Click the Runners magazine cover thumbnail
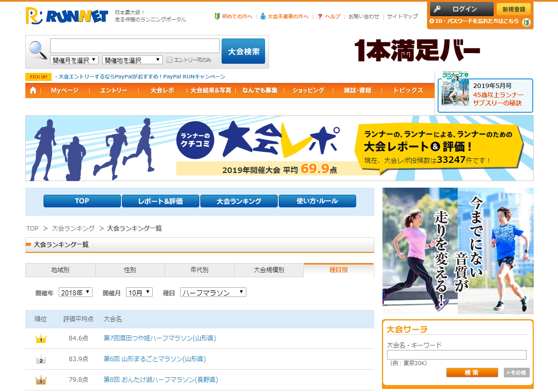 point(455,89)
